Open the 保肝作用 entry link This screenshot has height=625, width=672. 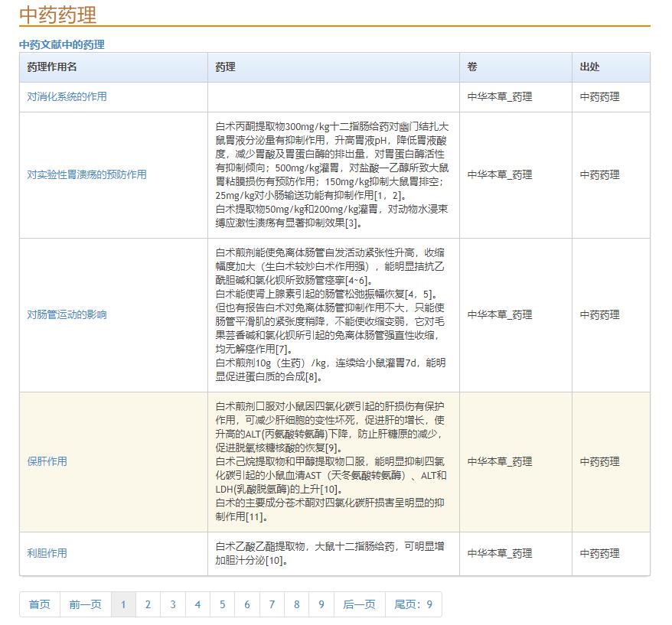(47, 461)
